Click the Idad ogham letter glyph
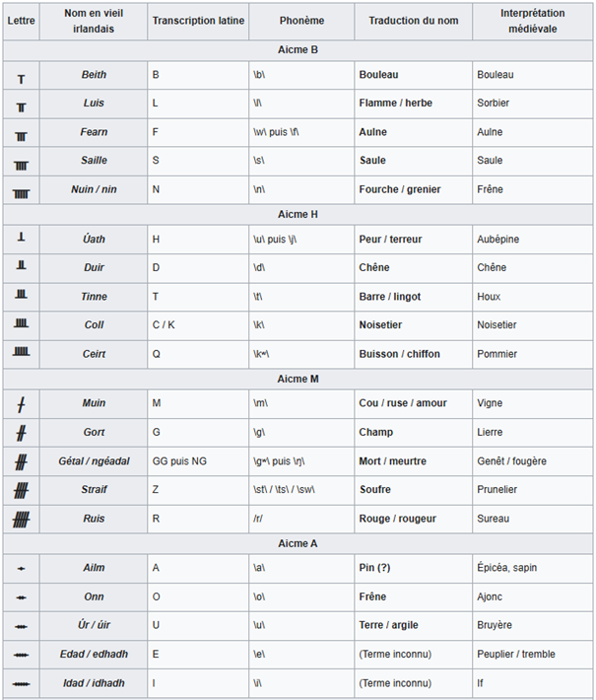The width and height of the screenshot is (596, 700). click(22, 683)
